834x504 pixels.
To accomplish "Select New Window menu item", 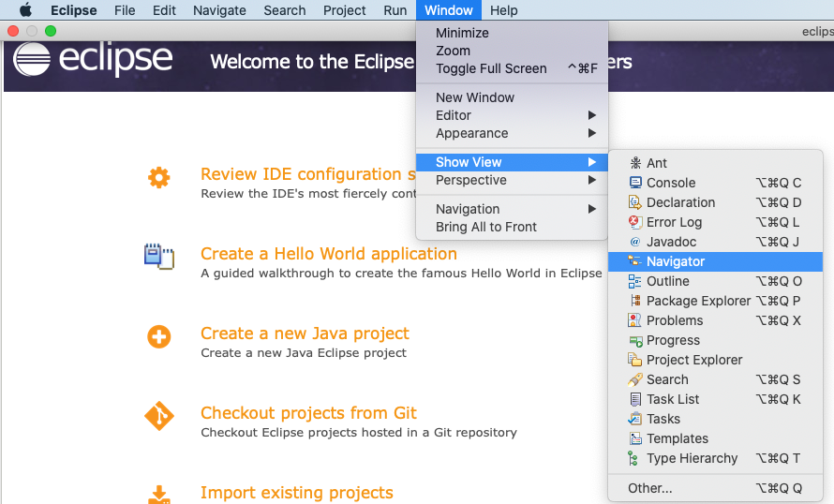I will click(512, 97).
